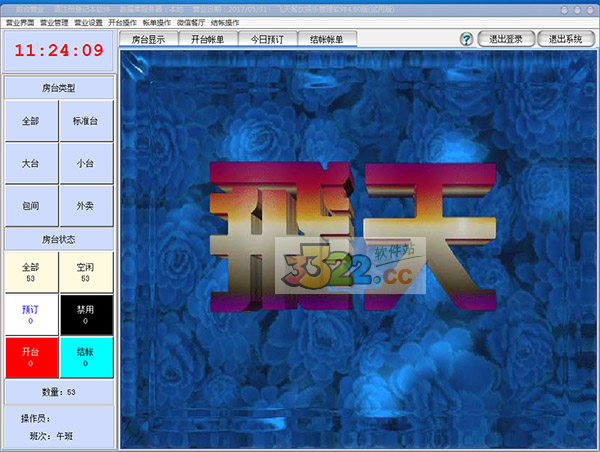Close window using last title bar button
This screenshot has width=600, height=452.
point(590,10)
